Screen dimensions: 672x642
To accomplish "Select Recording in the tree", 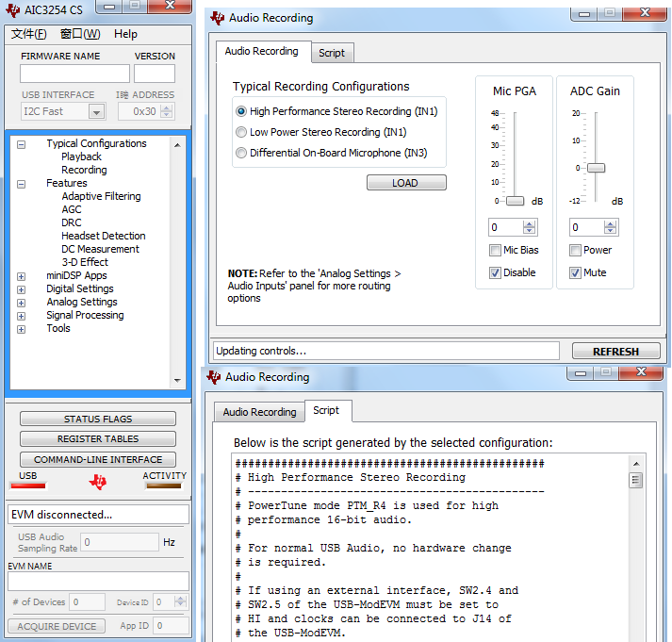I will pos(84,170).
